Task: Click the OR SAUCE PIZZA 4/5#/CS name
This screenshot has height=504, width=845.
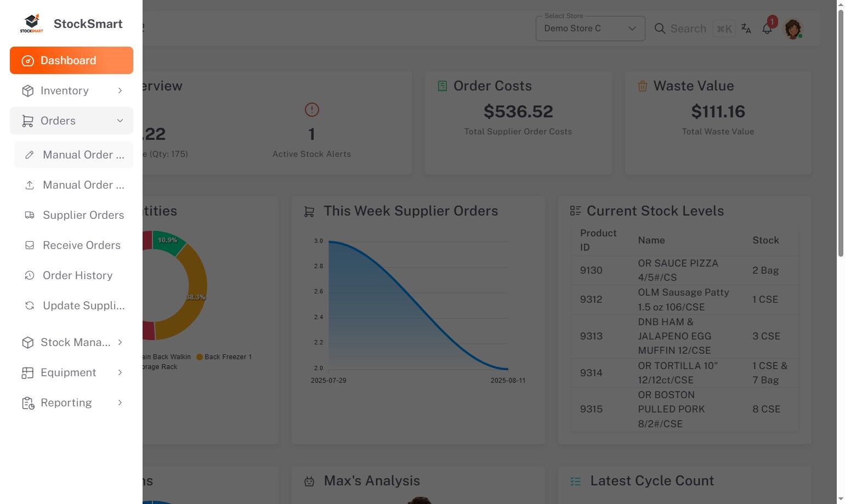Action: [x=678, y=270]
